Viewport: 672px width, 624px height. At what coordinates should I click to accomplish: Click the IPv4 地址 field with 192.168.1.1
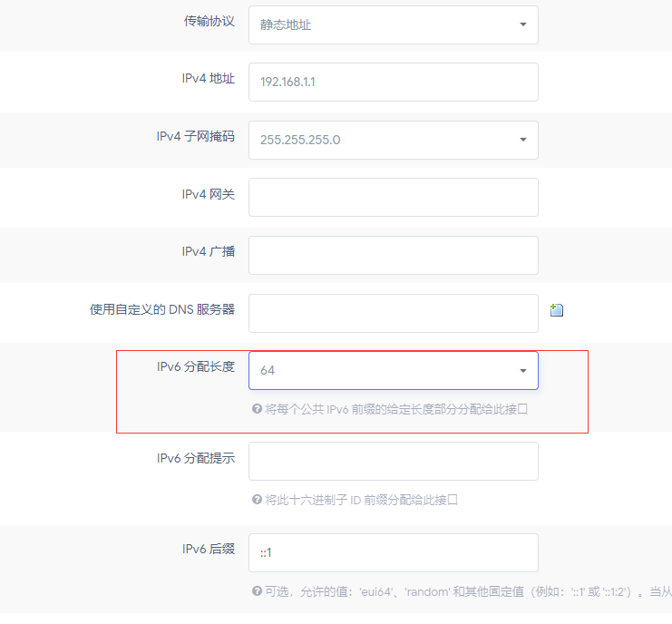pos(393,82)
